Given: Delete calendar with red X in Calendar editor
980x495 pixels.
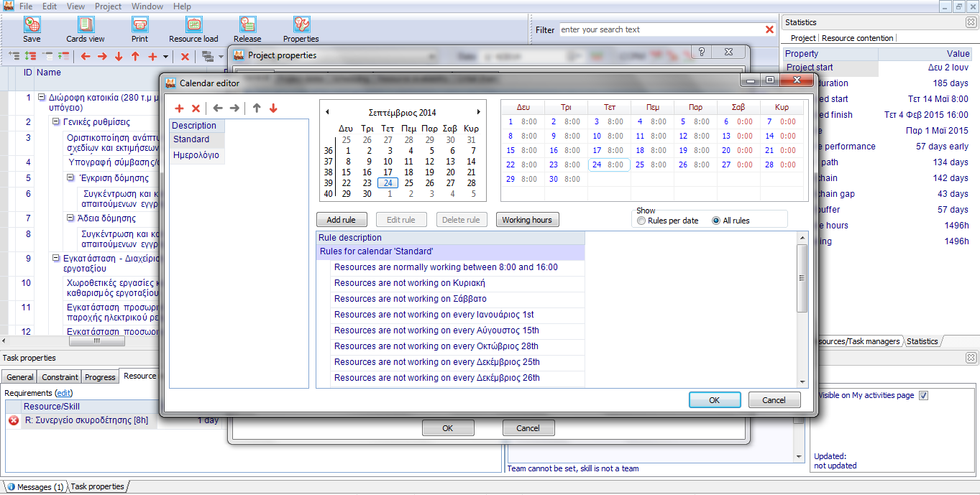Looking at the screenshot, I should coord(196,108).
